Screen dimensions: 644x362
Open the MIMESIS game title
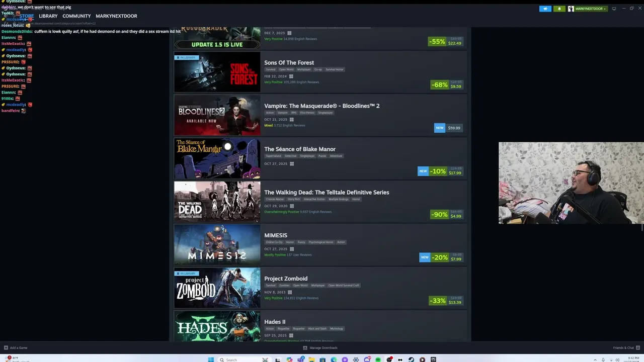(276, 235)
